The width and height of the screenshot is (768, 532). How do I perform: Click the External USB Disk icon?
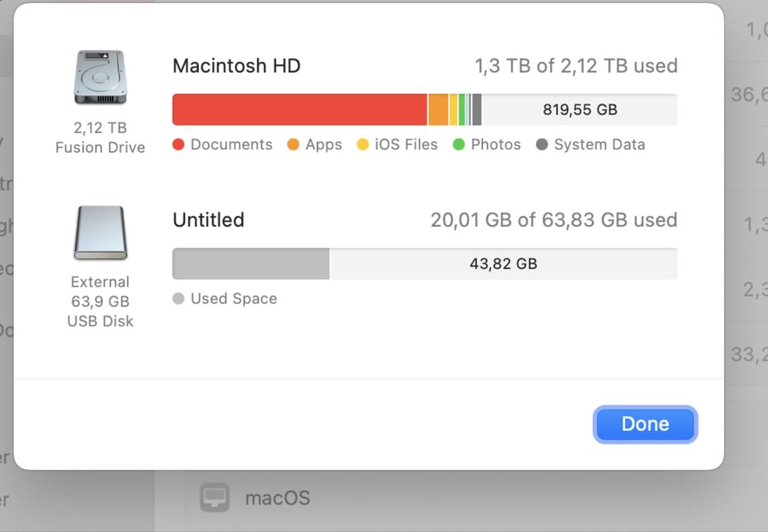point(100,233)
